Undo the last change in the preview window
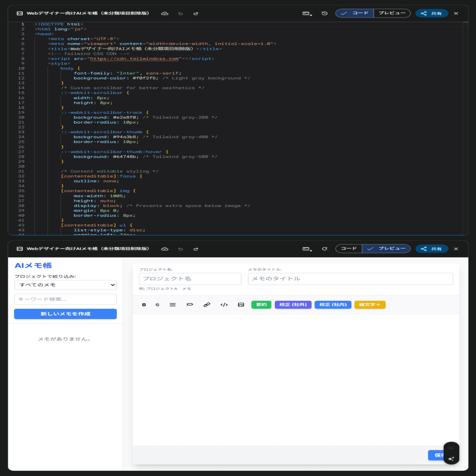This screenshot has width=476, height=476. point(180,249)
